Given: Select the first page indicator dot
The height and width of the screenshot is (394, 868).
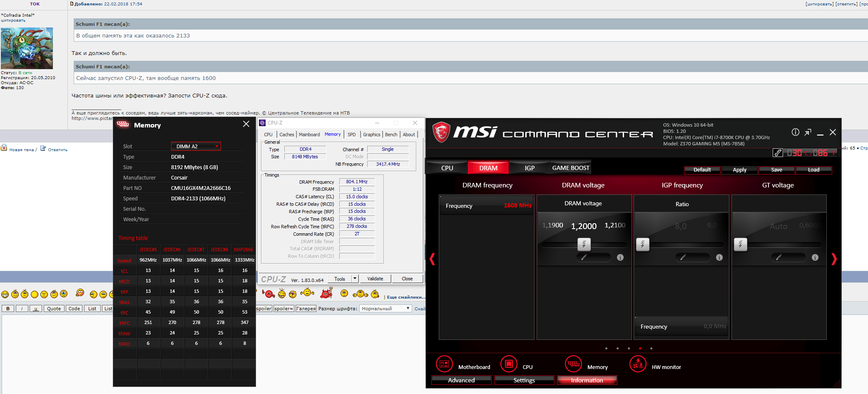Looking at the screenshot, I should (606, 348).
